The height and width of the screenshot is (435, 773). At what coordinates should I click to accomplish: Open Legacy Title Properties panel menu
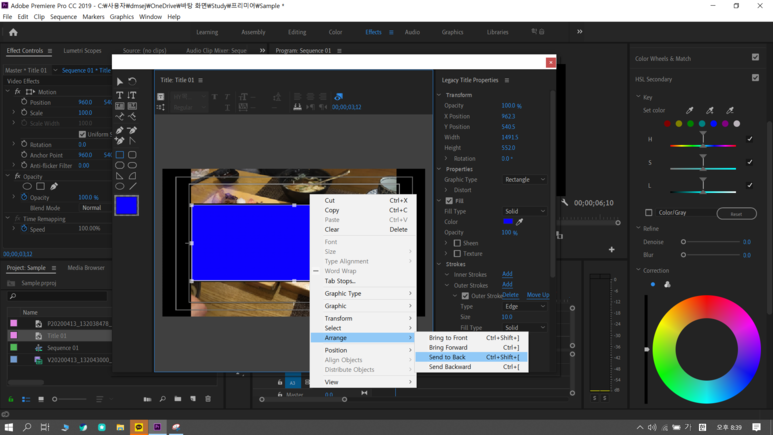tap(507, 80)
